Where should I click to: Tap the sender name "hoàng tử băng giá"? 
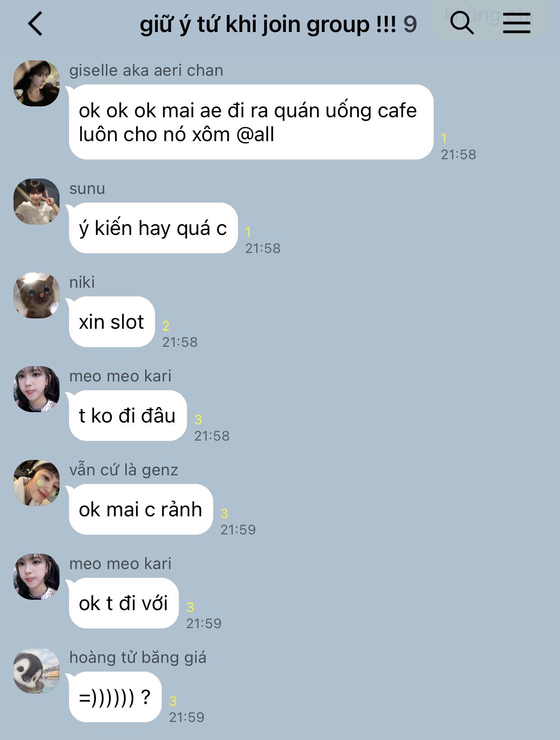point(138,657)
